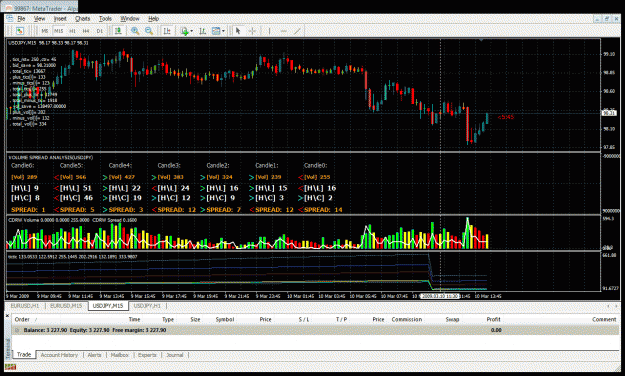Select the Balance and Equity row
The width and height of the screenshot is (625, 376).
[x=315, y=330]
